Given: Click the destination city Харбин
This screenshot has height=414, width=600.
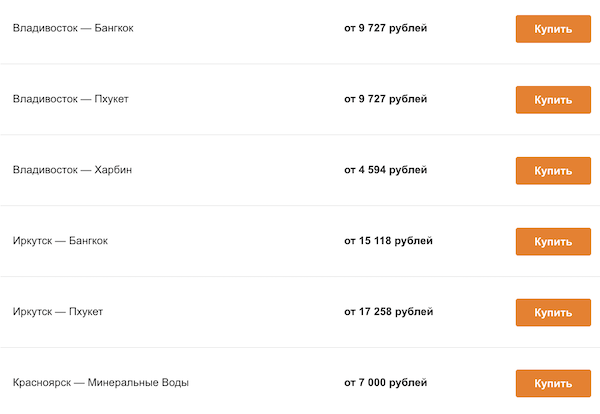Looking at the screenshot, I should tap(113, 170).
